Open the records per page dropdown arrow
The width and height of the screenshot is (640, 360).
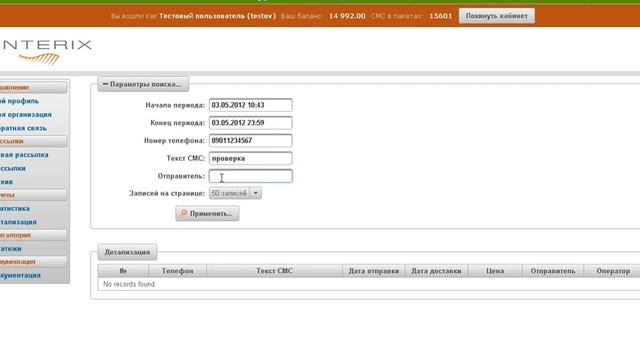click(x=256, y=193)
